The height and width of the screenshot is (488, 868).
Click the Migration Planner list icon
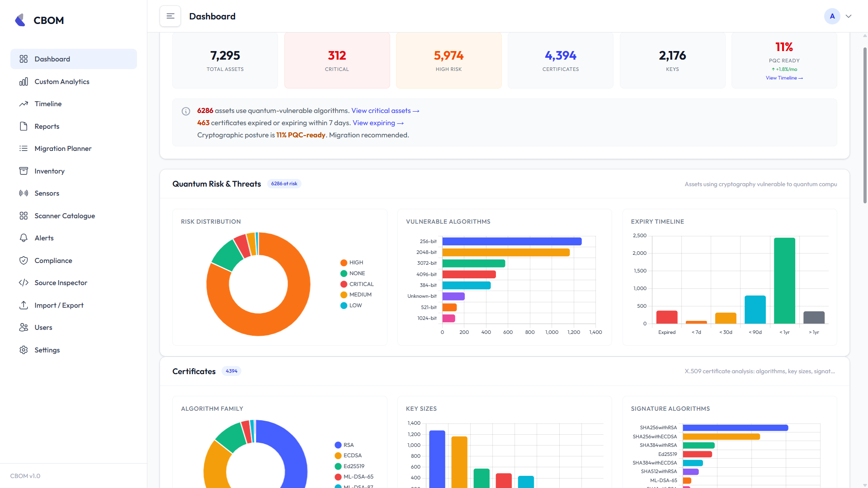coord(24,149)
